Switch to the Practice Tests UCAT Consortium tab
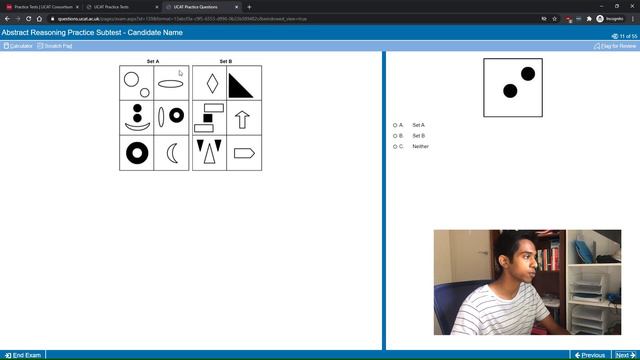 [x=43, y=7]
